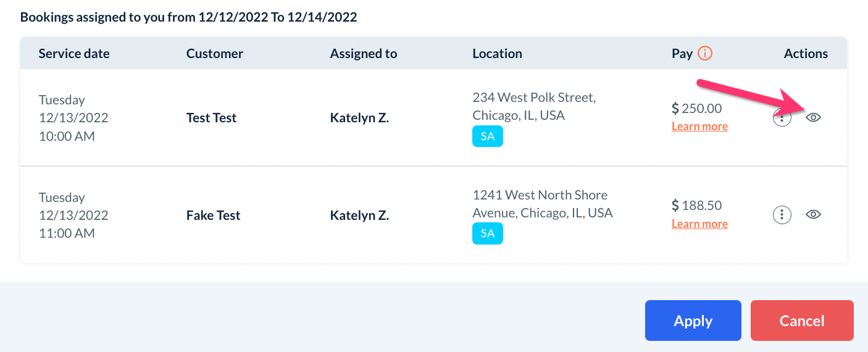Image resolution: width=868 pixels, height=352 pixels.
Task: Click the Service date column header
Action: 74,54
